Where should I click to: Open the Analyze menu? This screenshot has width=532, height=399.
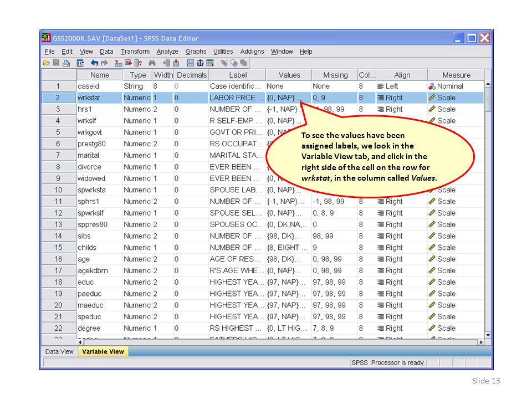(167, 52)
